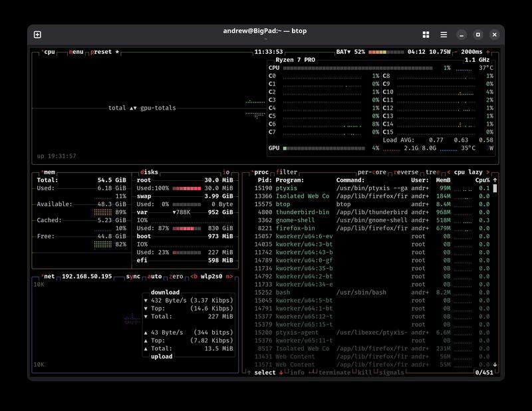Click the process filter field
The height and width of the screenshot is (411, 532).
(x=287, y=172)
